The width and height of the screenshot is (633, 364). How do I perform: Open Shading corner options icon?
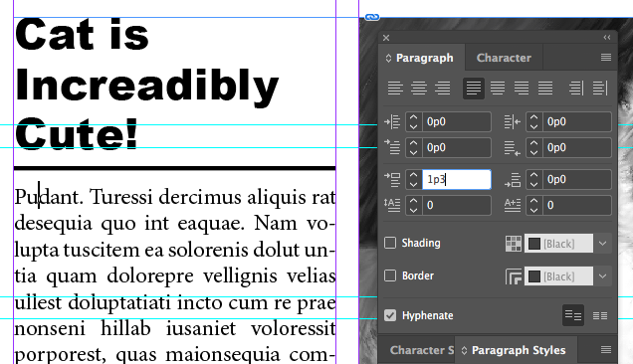point(514,244)
